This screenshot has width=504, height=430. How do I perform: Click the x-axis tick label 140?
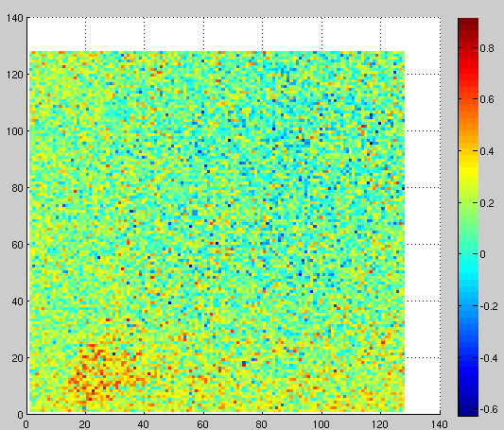[440, 424]
